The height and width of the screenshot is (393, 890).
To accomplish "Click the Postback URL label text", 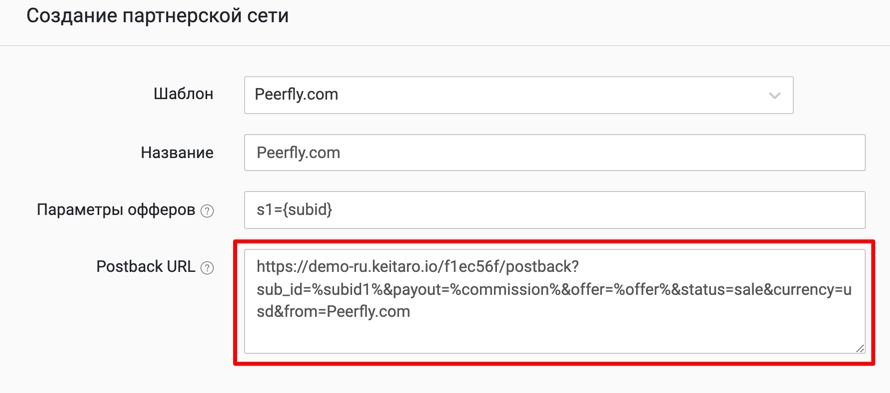I will pos(146,267).
